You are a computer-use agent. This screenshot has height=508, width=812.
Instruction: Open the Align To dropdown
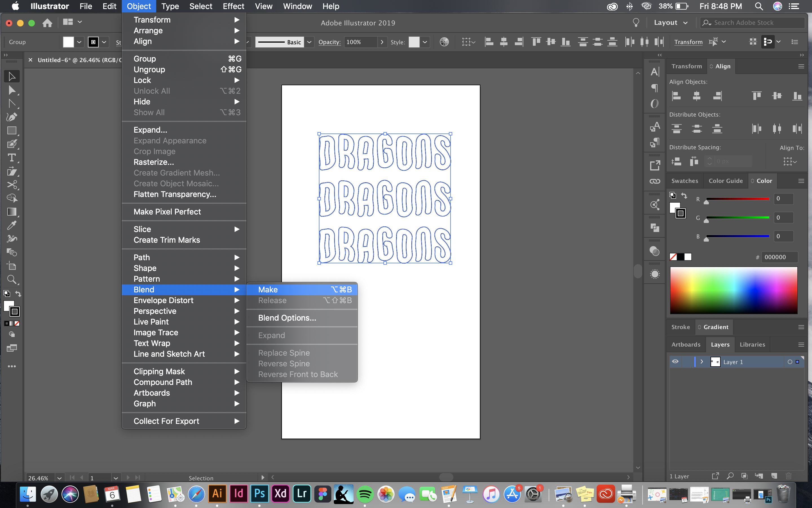(790, 162)
